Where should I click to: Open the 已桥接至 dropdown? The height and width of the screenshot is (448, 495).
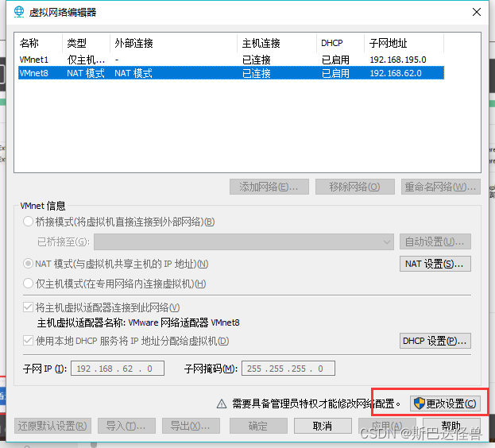[x=244, y=242]
